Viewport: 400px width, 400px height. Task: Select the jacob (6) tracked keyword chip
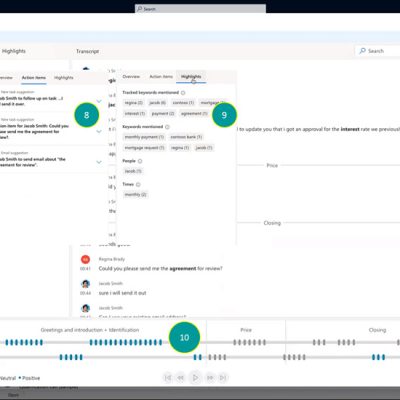click(x=157, y=103)
